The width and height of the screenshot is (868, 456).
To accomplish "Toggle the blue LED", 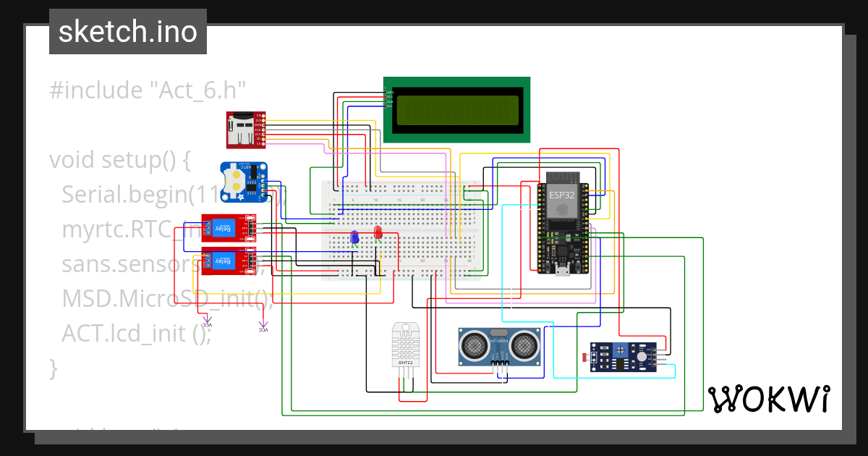I will pyautogui.click(x=354, y=235).
